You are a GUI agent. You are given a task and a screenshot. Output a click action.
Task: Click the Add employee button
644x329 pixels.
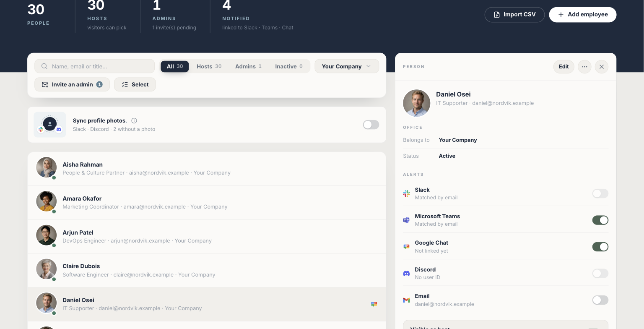583,15
